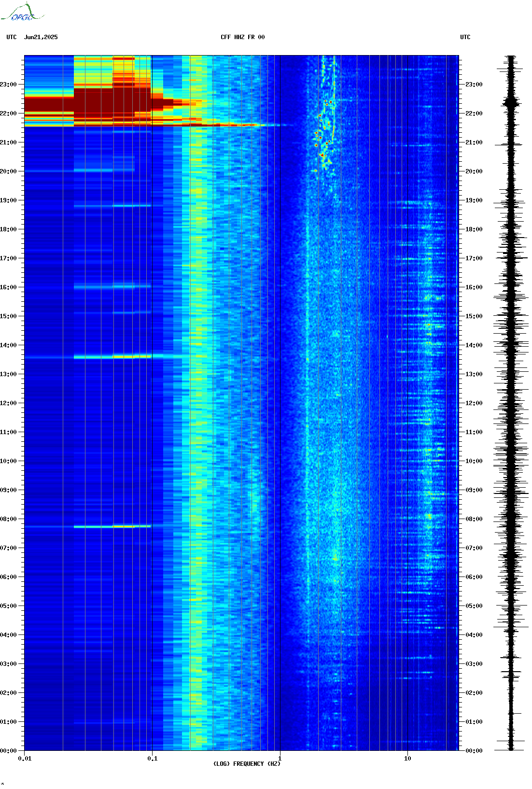532x789 pixels.
Task: Click the 0.1 frequency axis label
Action: 152,759
